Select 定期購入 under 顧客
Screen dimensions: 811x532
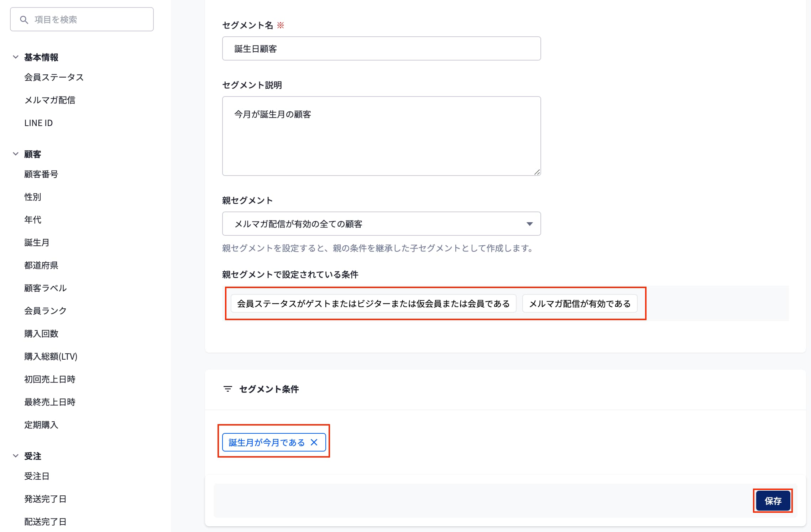tap(41, 424)
